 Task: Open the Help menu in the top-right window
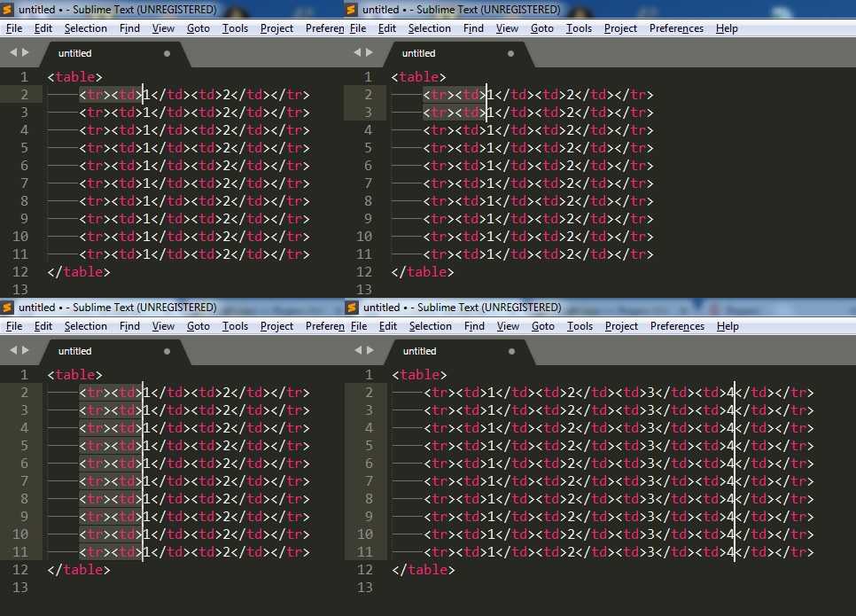click(727, 28)
